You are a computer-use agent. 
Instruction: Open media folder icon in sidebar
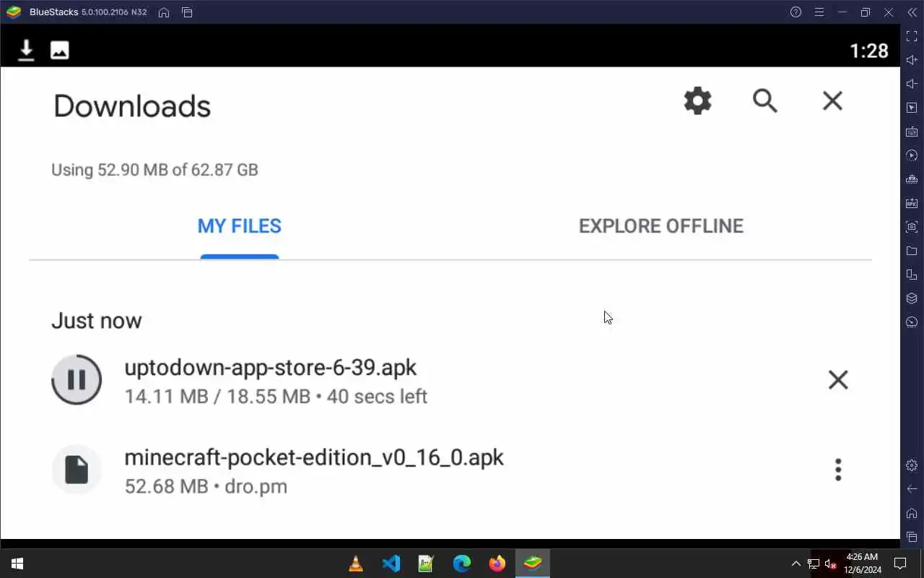tap(912, 251)
